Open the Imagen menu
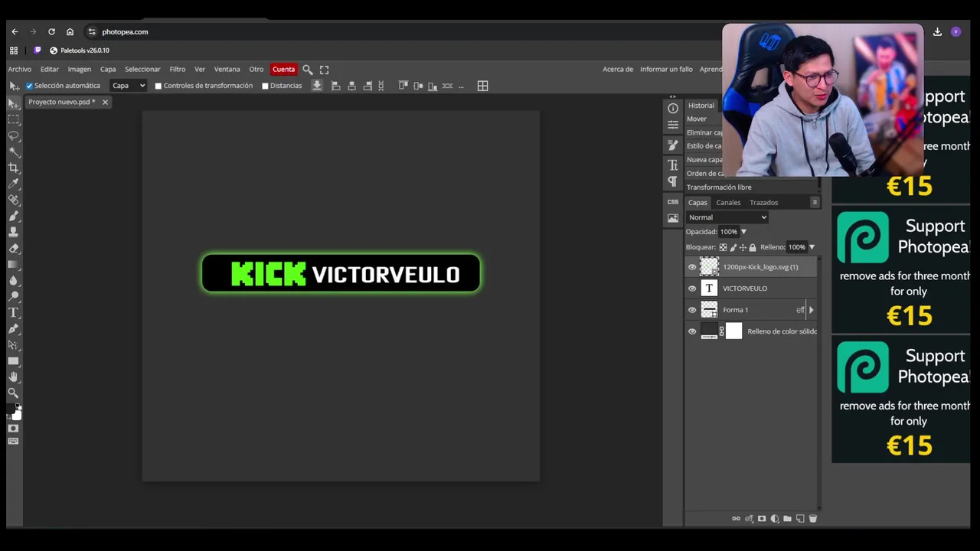The width and height of the screenshot is (980, 551). click(79, 70)
